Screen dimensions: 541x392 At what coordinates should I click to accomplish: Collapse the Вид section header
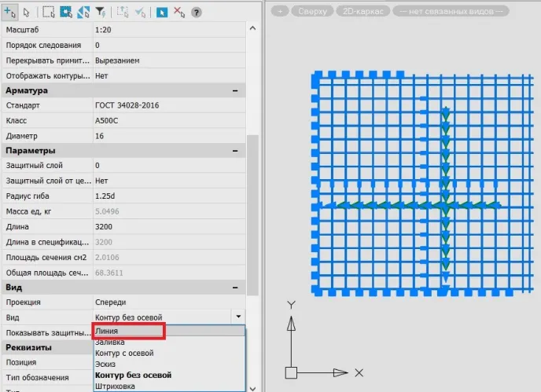coord(235,287)
